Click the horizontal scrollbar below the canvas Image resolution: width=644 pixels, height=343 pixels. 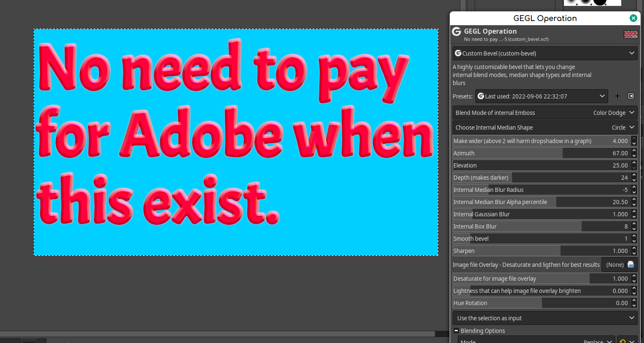pos(217,334)
